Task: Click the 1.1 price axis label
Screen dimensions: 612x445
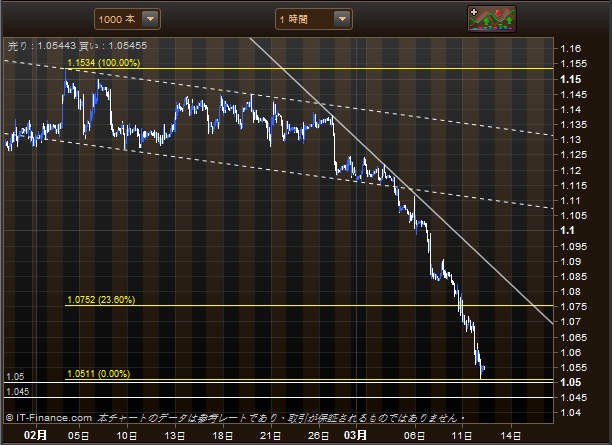Action: point(567,231)
